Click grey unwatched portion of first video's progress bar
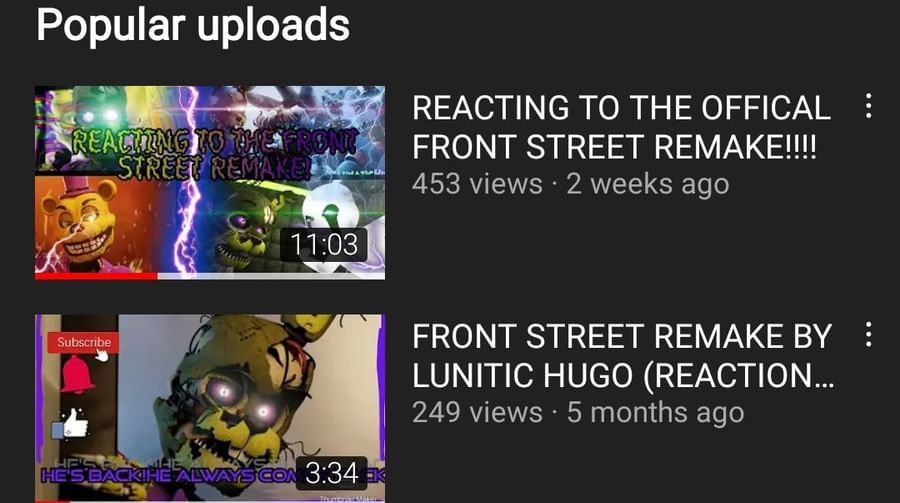The height and width of the screenshot is (503, 900). 271,276
